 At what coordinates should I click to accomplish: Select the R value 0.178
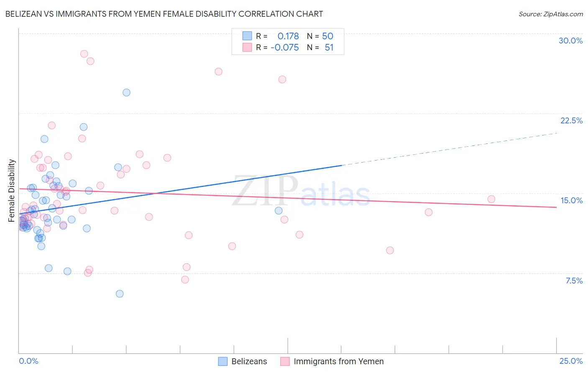click(288, 36)
